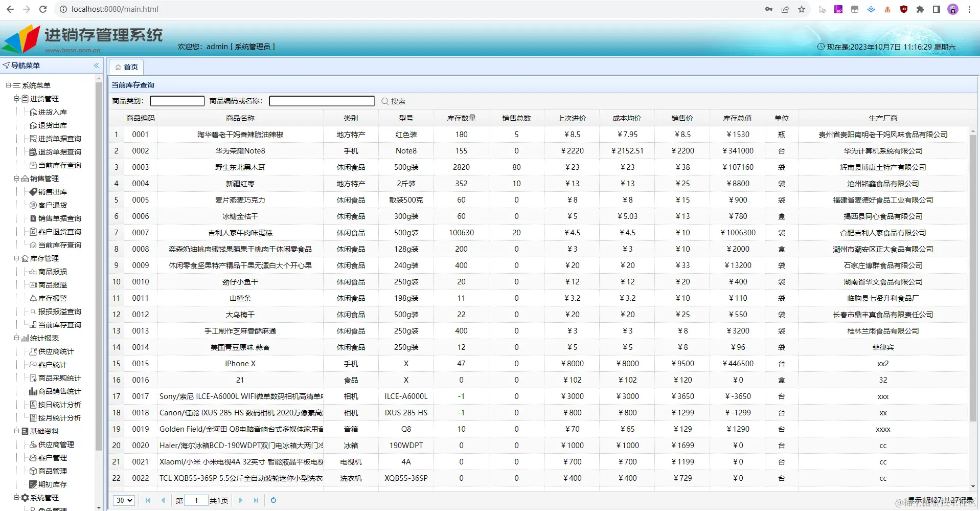Screen dimensions: 980x511
Task: Open 客户统计 report
Action: tap(52, 365)
